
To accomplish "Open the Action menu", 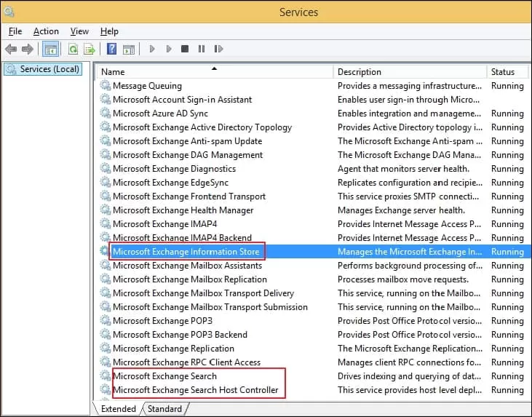I will 46,31.
